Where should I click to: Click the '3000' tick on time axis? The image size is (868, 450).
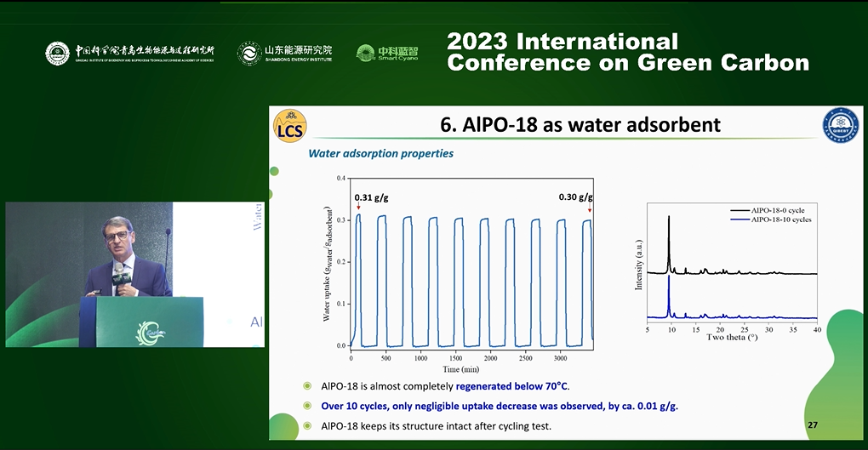tap(560, 358)
